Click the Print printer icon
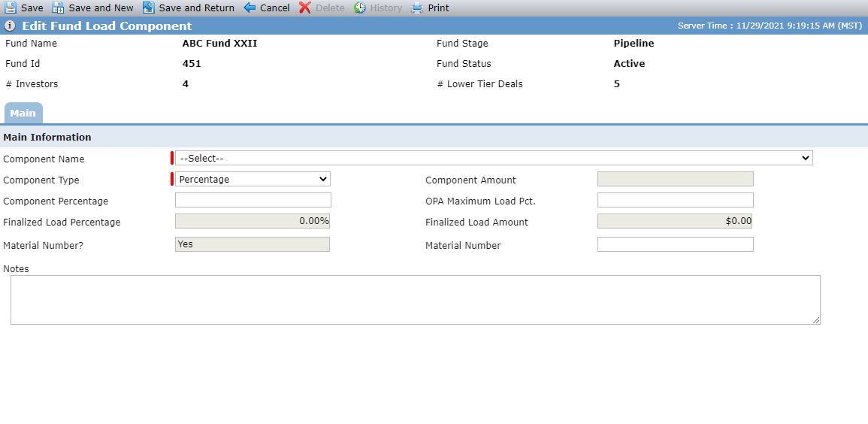Screen dimensions: 868x424 pyautogui.click(x=417, y=8)
